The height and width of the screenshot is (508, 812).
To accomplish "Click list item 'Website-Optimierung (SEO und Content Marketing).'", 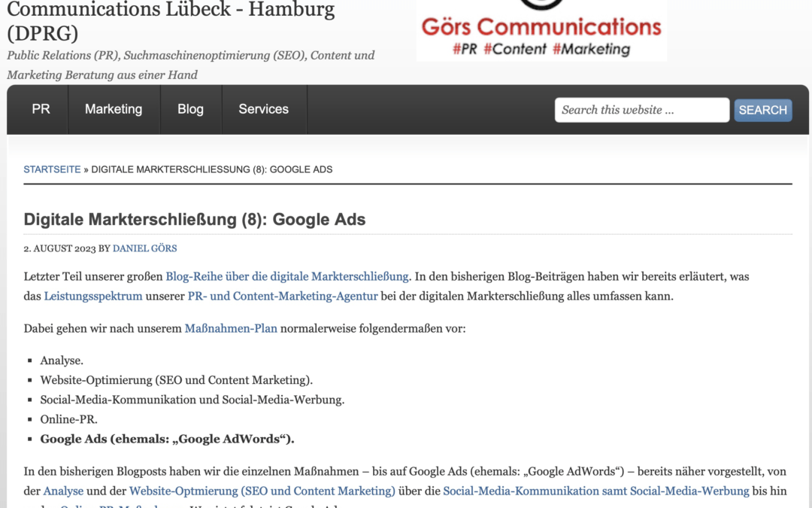I will click(x=177, y=380).
